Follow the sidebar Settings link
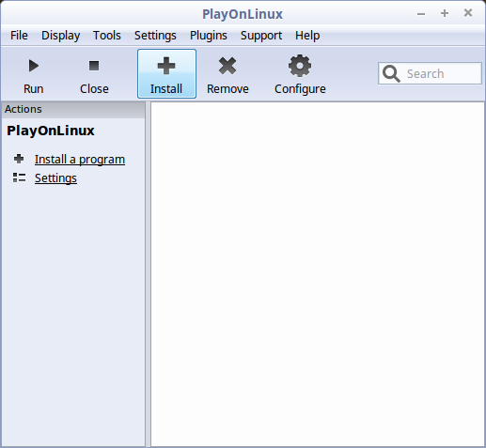 pyautogui.click(x=55, y=178)
